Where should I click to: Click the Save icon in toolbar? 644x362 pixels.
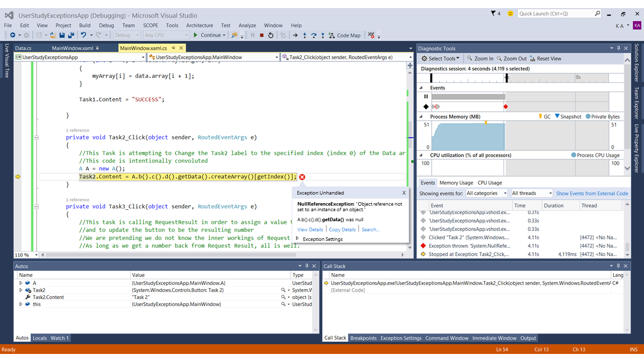pyautogui.click(x=62, y=35)
